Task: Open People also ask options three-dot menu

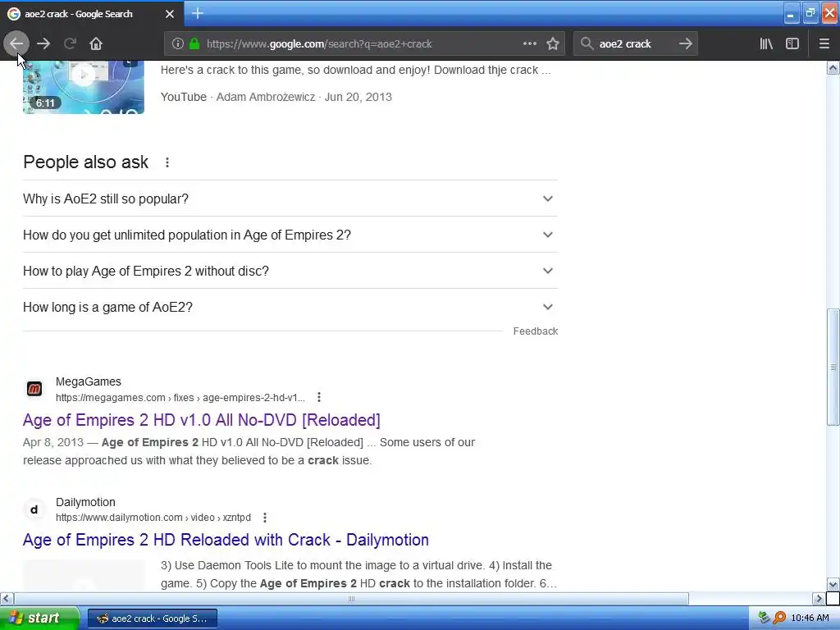Action: [x=167, y=162]
